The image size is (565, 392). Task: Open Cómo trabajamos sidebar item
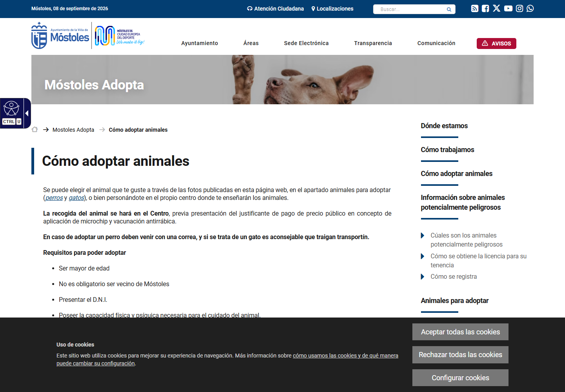tap(447, 150)
